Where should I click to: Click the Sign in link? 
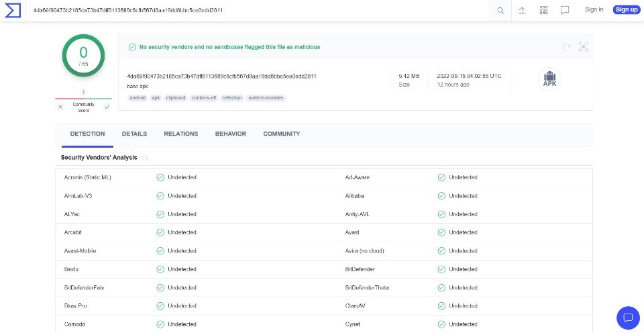click(x=594, y=9)
